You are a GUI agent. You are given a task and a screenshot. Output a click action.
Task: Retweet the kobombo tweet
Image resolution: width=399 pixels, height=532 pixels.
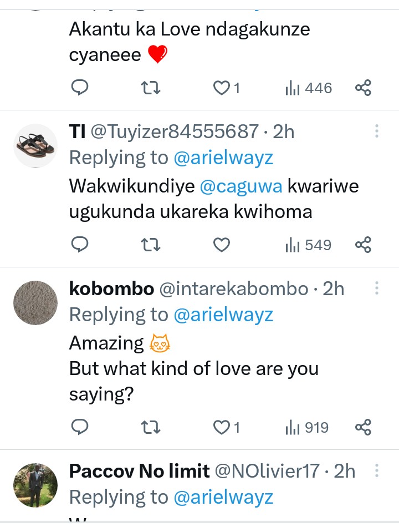coord(151,427)
